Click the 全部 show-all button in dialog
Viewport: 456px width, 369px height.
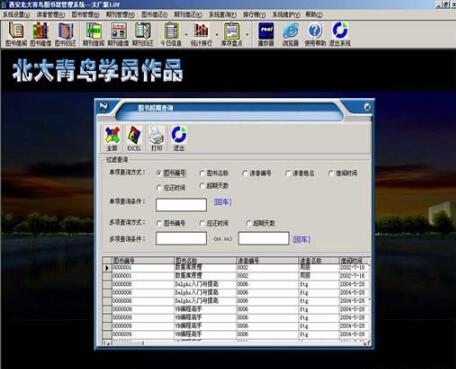coord(112,138)
